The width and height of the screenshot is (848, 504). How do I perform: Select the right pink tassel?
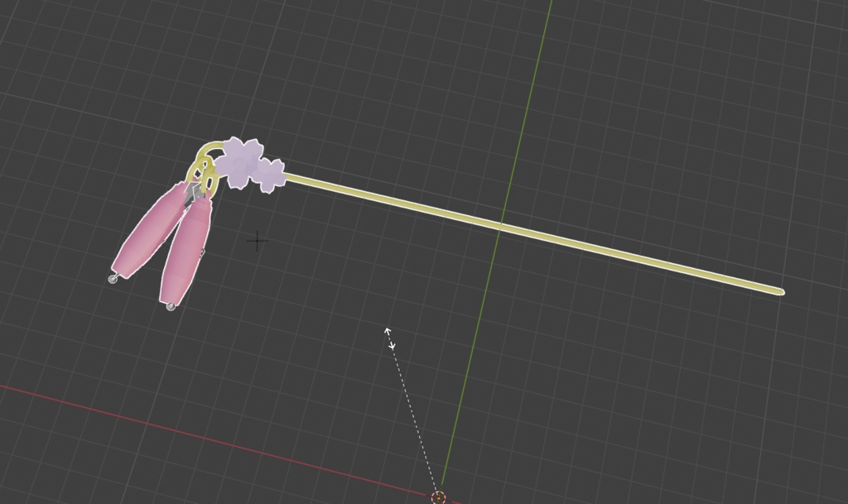[x=186, y=250]
